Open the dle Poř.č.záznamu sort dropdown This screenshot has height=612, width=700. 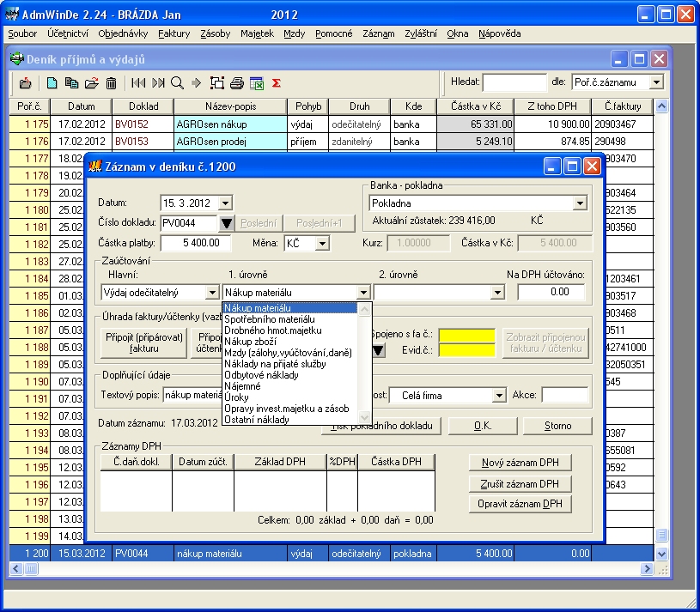(x=656, y=82)
